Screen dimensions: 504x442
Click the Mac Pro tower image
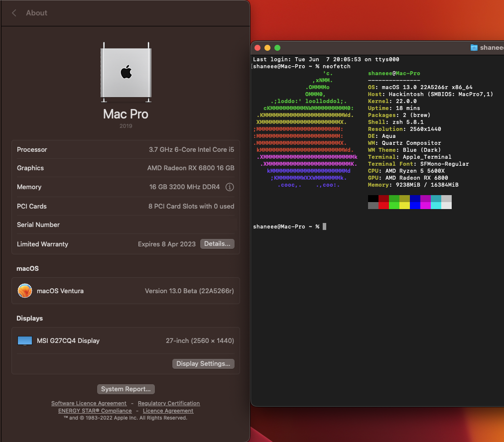pos(126,72)
